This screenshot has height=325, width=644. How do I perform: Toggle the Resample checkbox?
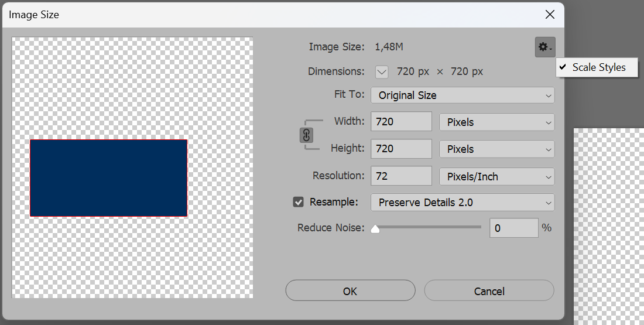299,202
